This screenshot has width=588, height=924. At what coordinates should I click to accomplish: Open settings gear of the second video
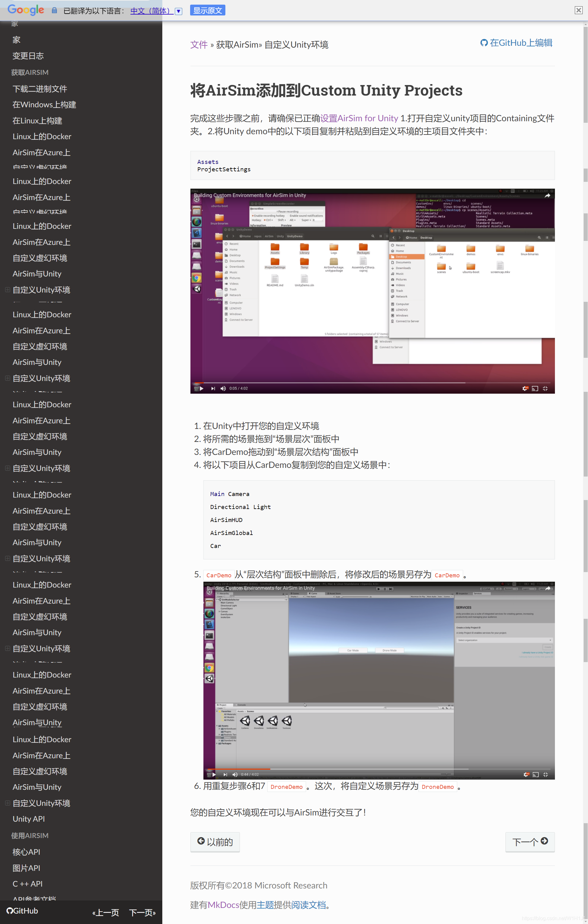526,774
